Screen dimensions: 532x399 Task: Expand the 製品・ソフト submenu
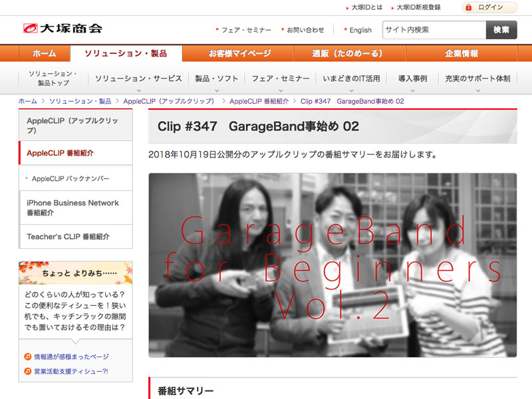[217, 78]
